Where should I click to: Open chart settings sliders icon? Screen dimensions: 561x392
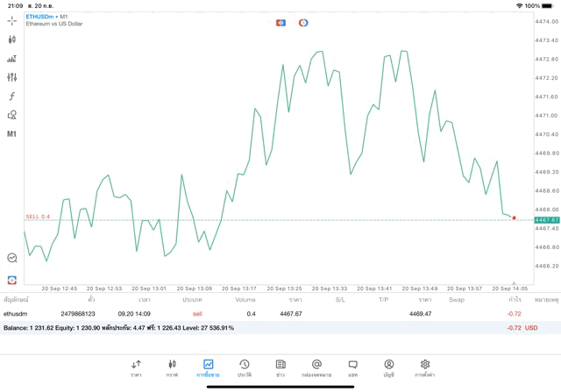pyautogui.click(x=11, y=78)
